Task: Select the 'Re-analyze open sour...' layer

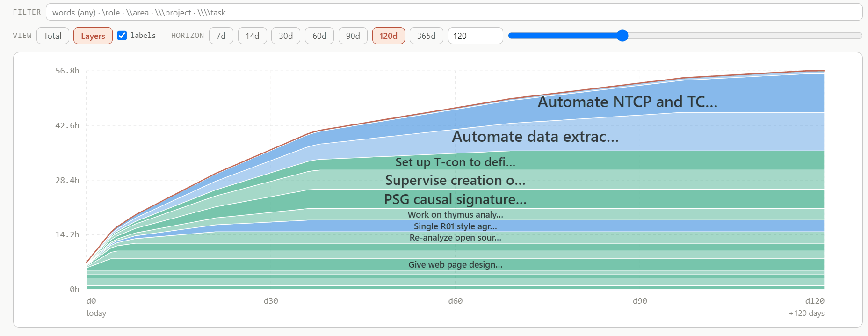Action: pos(455,237)
